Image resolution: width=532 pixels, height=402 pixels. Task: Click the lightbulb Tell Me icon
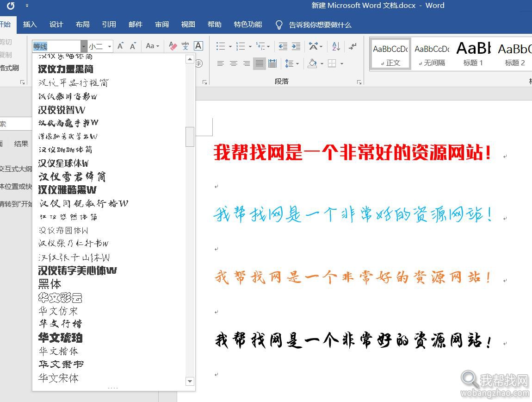click(279, 25)
